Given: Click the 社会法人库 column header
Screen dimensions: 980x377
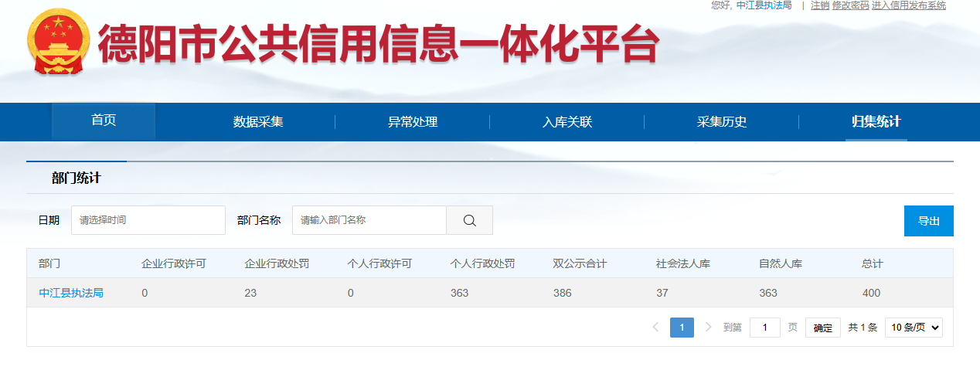Looking at the screenshot, I should (682, 264).
